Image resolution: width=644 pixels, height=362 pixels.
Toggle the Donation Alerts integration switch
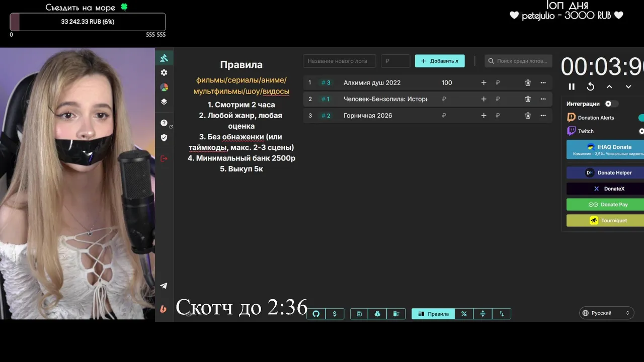click(641, 118)
